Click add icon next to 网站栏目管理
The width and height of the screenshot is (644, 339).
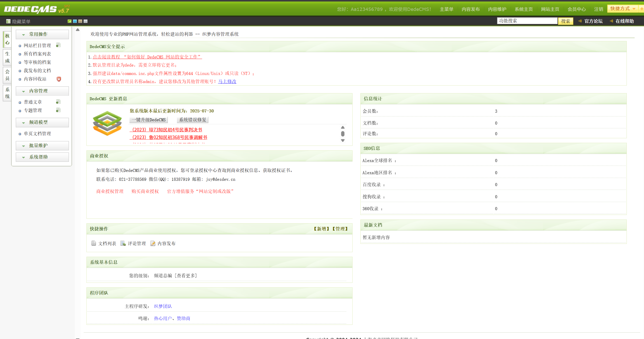pos(58,45)
